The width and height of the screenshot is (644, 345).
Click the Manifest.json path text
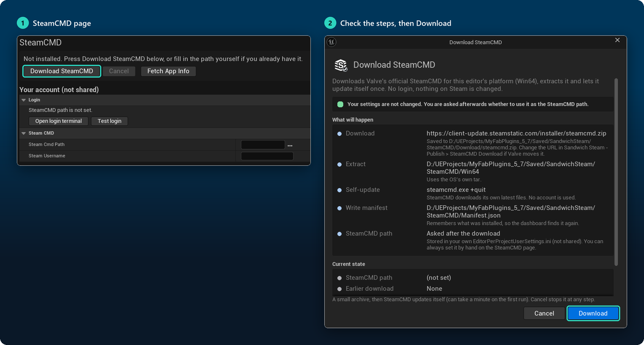pyautogui.click(x=510, y=212)
